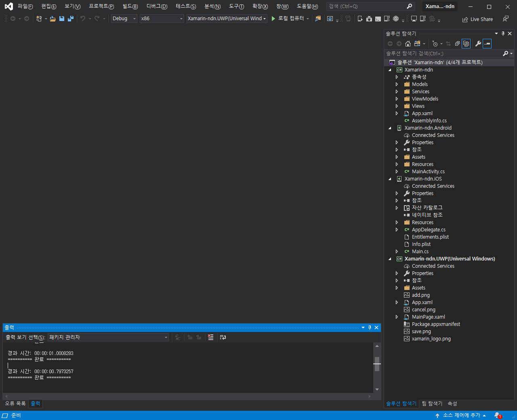Click the Output panel vertical scrollbar thumb

click(x=377, y=364)
